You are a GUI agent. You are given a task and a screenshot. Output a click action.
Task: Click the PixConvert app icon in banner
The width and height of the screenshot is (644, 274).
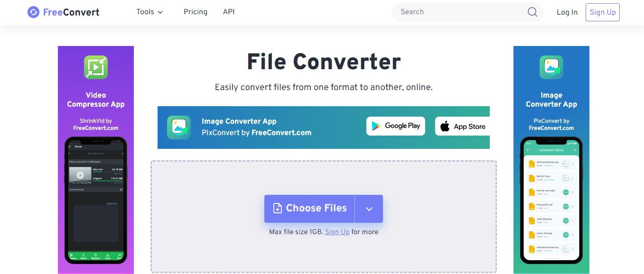point(179,127)
